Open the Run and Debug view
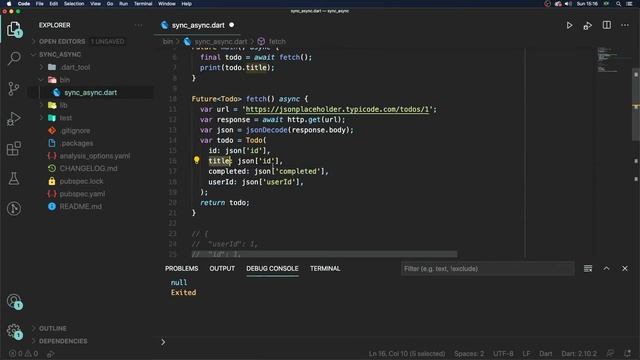Image resolution: width=640 pixels, height=360 pixels. click(14, 119)
